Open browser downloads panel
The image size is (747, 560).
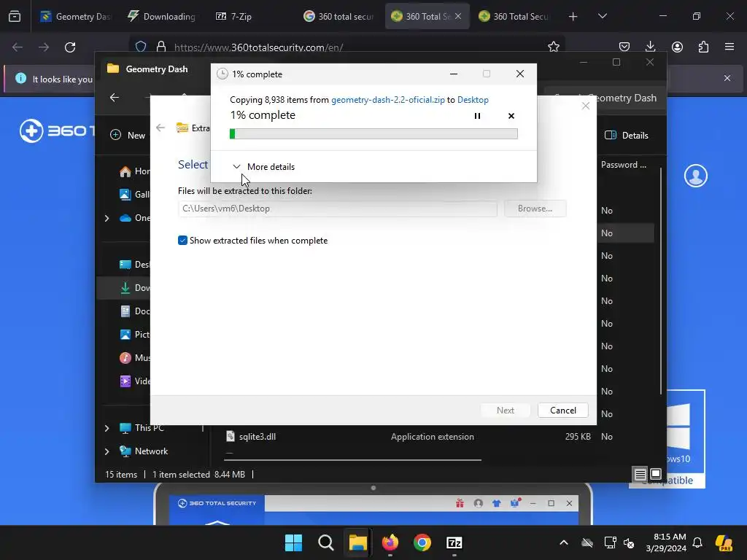[650, 47]
